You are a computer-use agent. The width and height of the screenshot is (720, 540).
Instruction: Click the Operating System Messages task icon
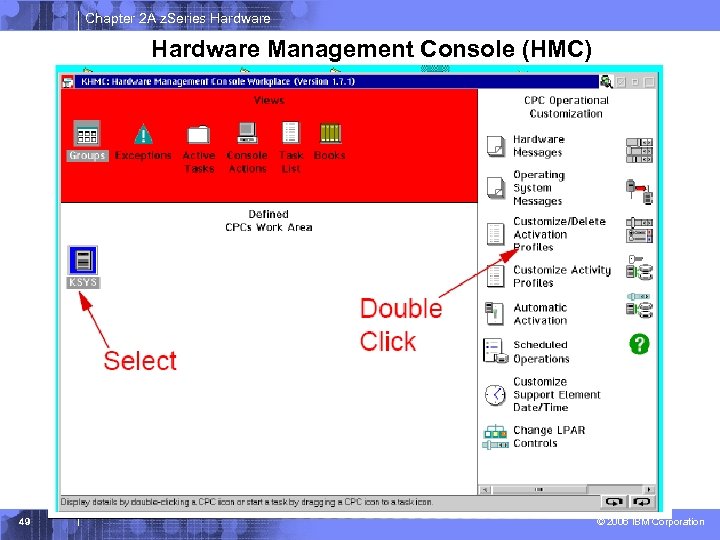[496, 188]
